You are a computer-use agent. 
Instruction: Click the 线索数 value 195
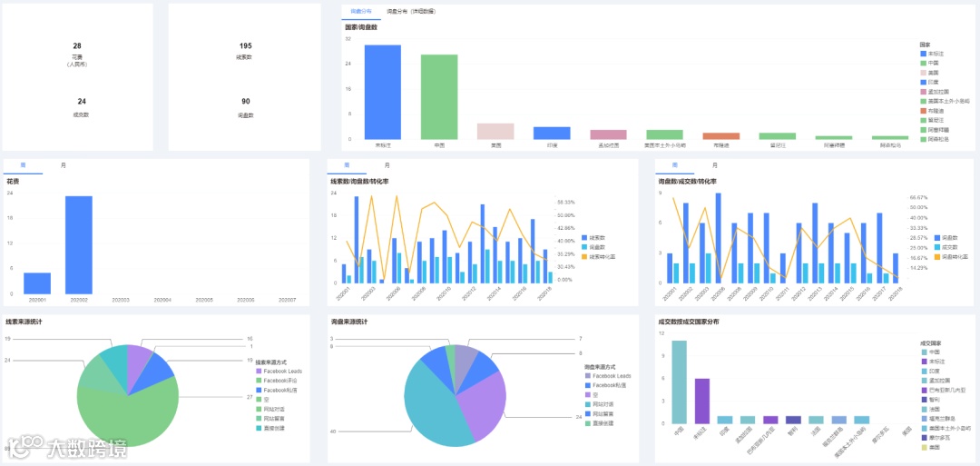245,46
